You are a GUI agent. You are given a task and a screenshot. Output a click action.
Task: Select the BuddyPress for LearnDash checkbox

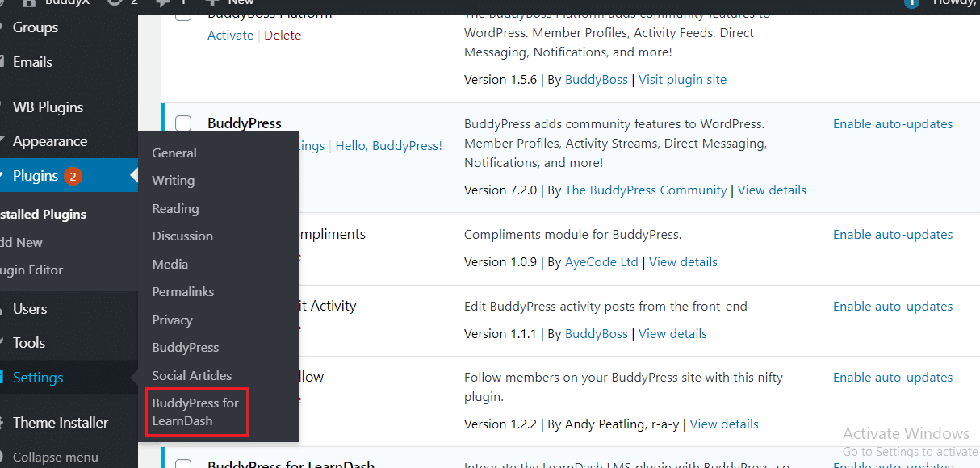tap(183, 465)
